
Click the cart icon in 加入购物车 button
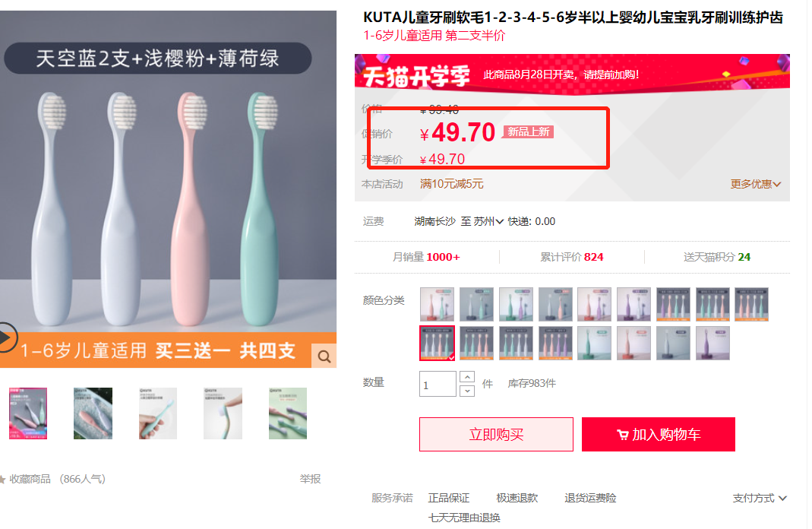point(622,436)
